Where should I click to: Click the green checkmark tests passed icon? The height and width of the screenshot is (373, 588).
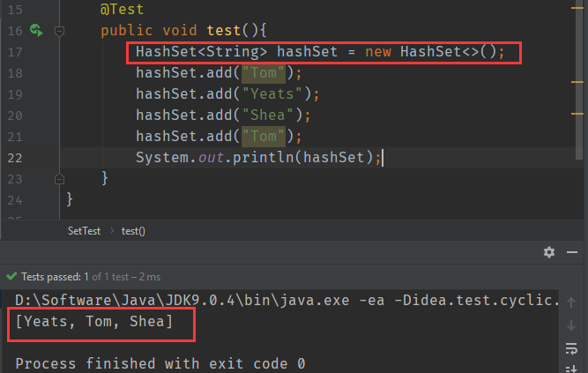(x=11, y=277)
